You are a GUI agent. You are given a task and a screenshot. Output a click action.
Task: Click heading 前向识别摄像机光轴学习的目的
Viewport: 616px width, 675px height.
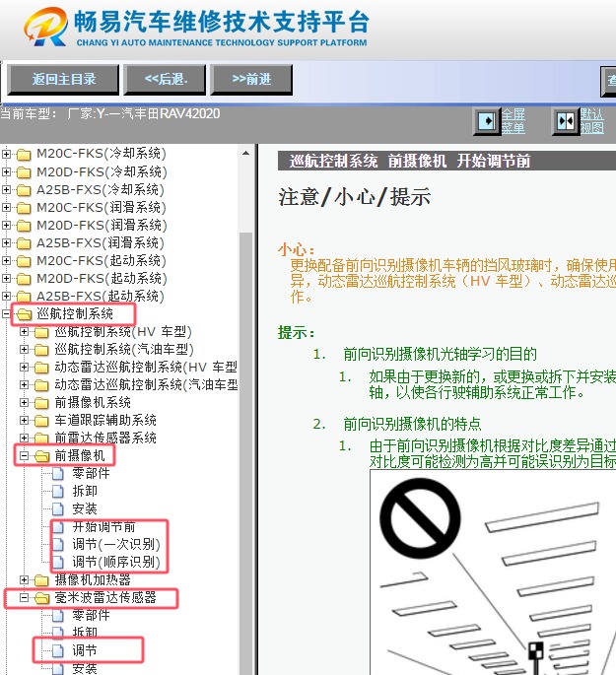pos(440,355)
